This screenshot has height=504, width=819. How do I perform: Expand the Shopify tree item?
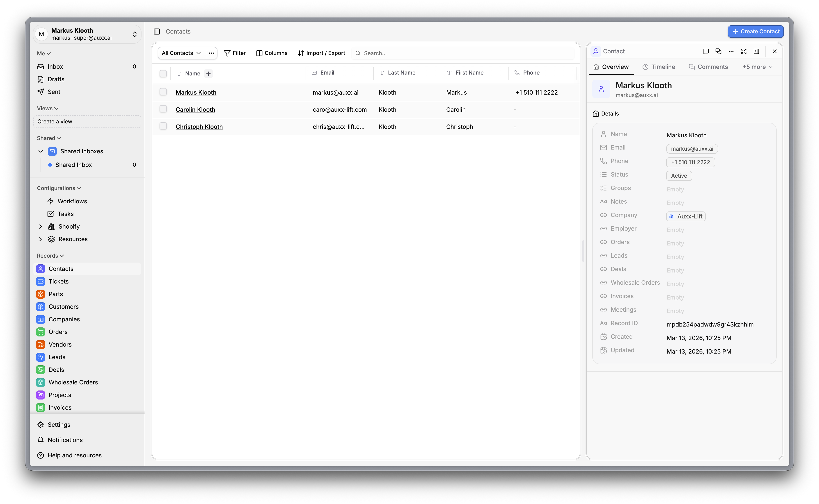pos(41,226)
